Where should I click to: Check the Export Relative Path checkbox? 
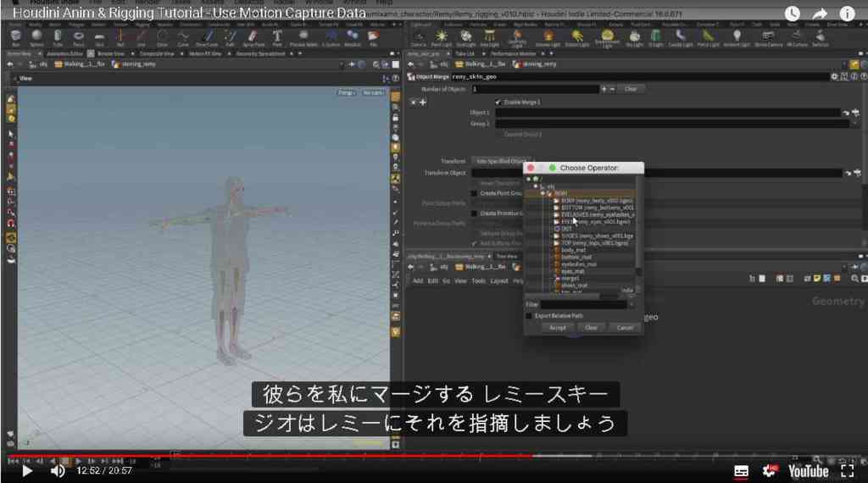[x=529, y=316]
